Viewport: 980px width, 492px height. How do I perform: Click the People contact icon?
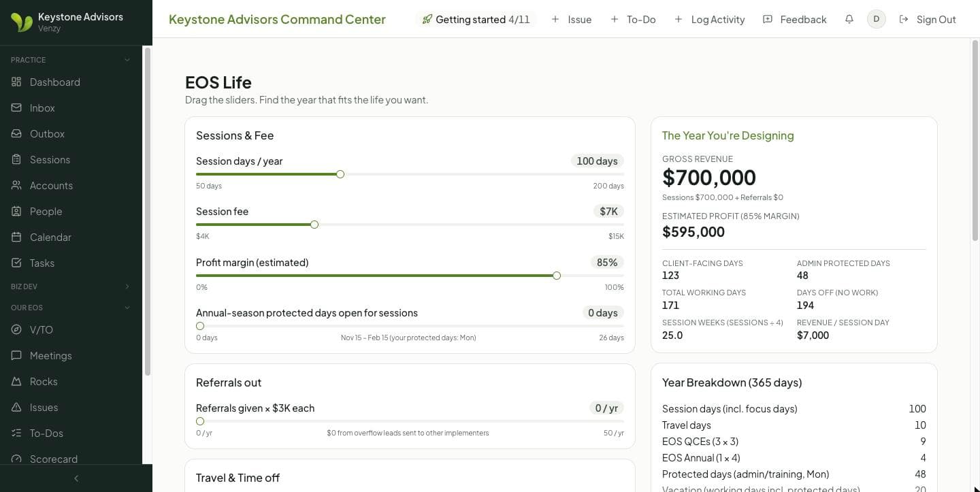pyautogui.click(x=16, y=211)
